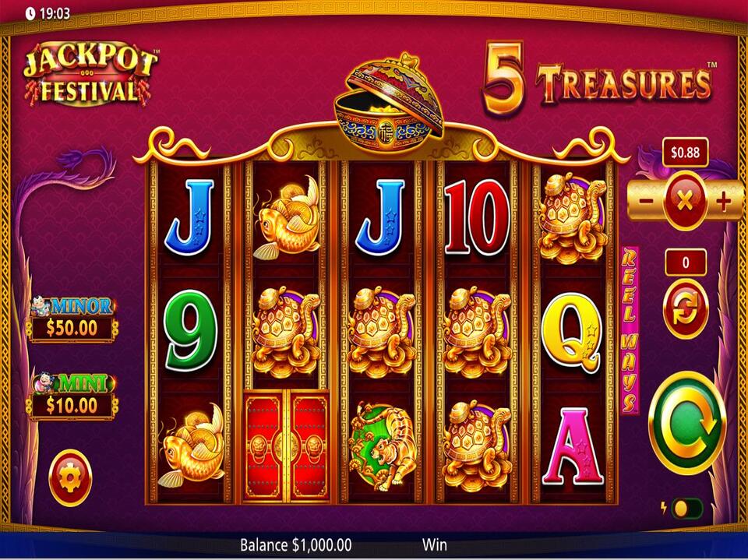Increase the bet with the plus button

tap(723, 201)
